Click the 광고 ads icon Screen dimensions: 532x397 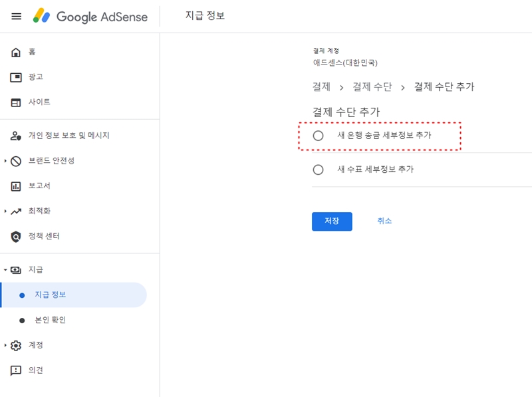[15, 77]
